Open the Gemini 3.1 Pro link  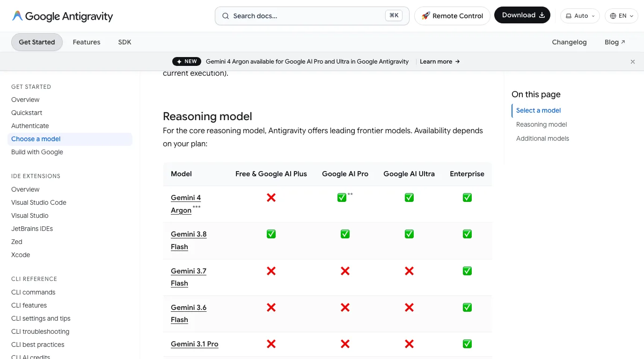(195, 344)
